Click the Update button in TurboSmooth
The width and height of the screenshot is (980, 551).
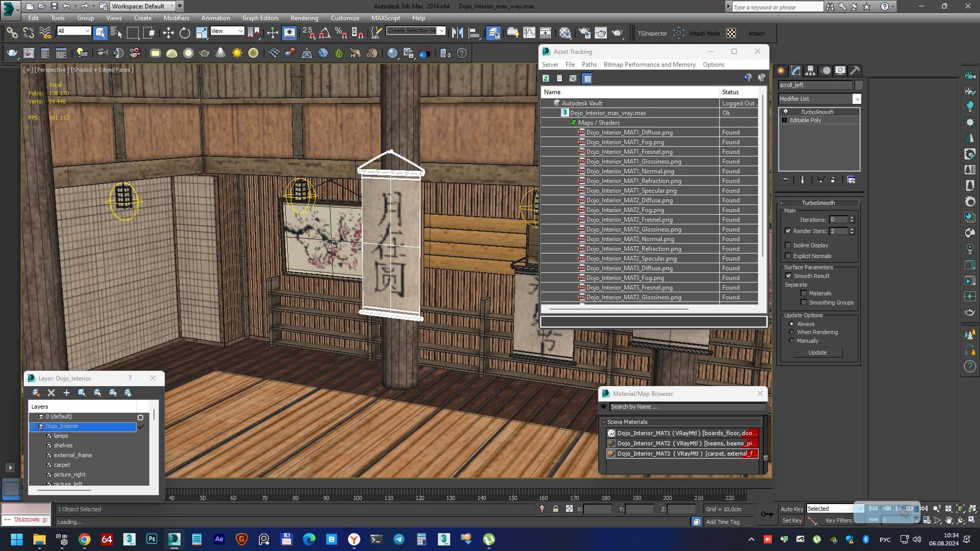[x=817, y=353]
